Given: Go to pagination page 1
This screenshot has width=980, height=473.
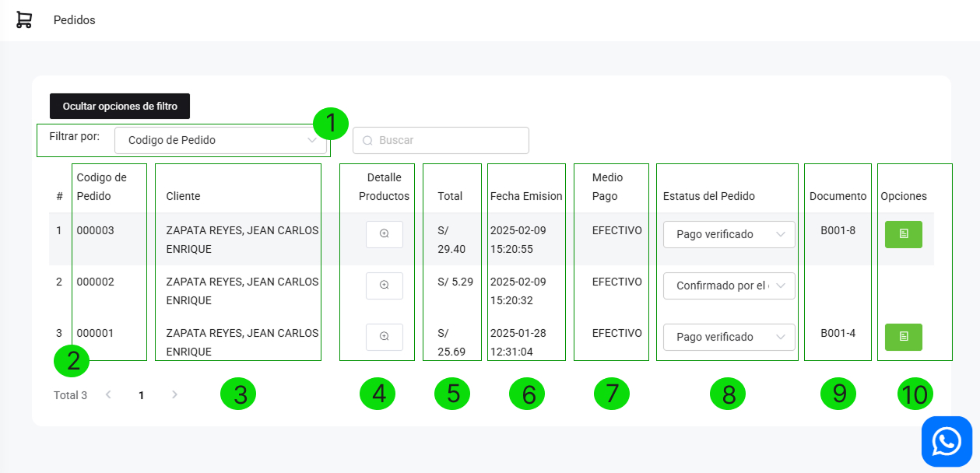Looking at the screenshot, I should 141,395.
